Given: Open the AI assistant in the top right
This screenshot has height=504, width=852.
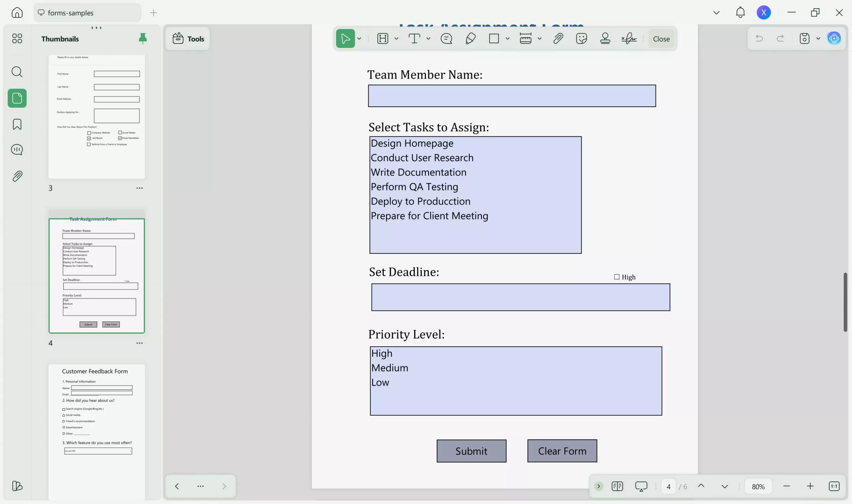Looking at the screenshot, I should pyautogui.click(x=833, y=38).
